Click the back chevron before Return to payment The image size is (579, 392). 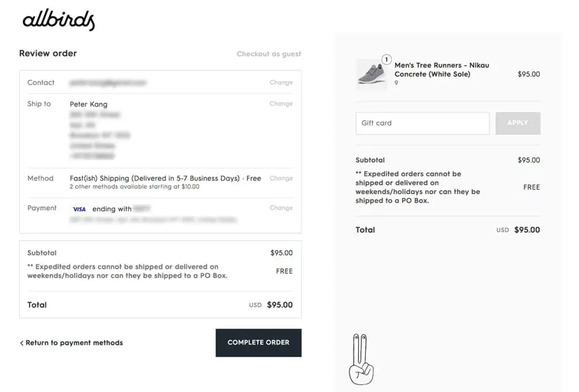21,342
